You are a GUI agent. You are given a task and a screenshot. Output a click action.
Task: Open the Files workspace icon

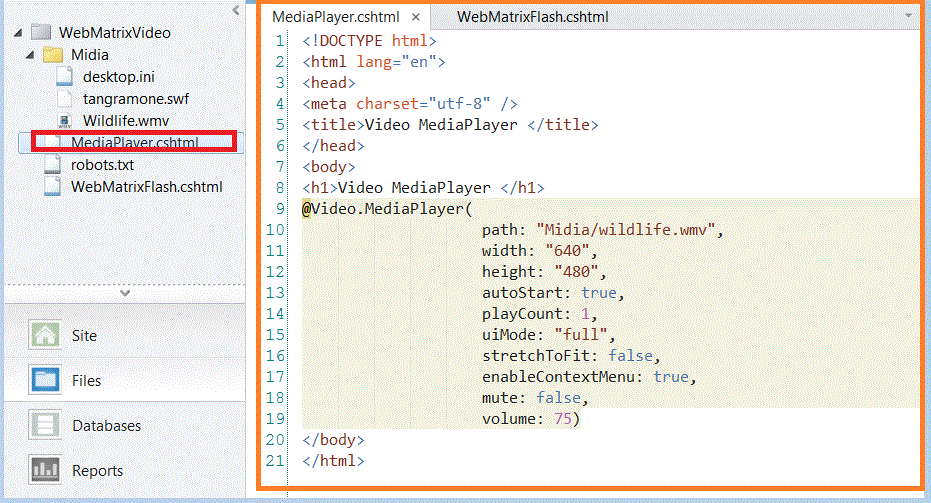point(45,380)
